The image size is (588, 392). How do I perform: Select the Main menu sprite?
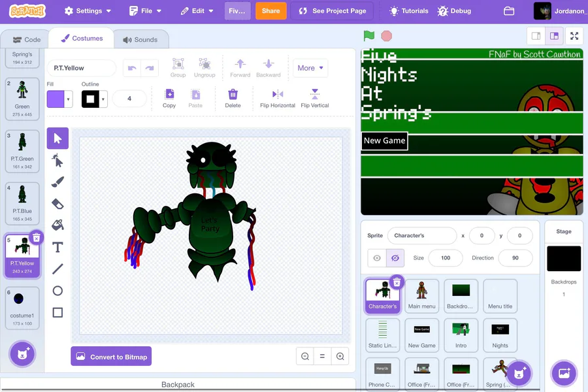(x=421, y=296)
